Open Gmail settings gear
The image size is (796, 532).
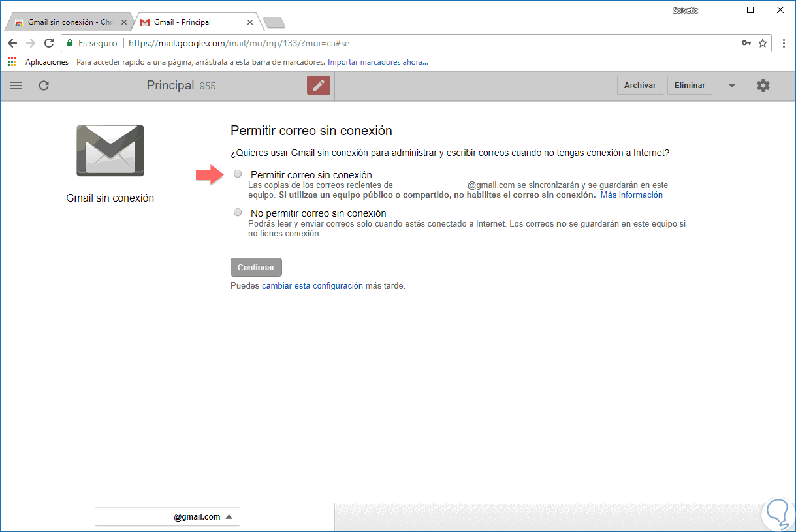point(763,86)
